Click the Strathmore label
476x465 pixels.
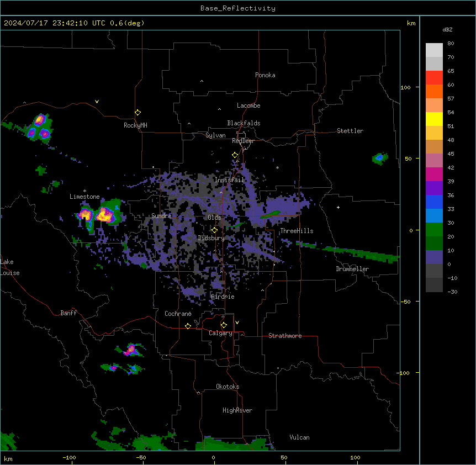click(285, 336)
